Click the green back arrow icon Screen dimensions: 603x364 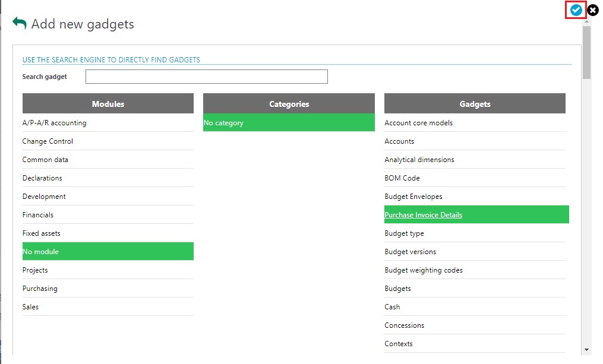click(20, 24)
